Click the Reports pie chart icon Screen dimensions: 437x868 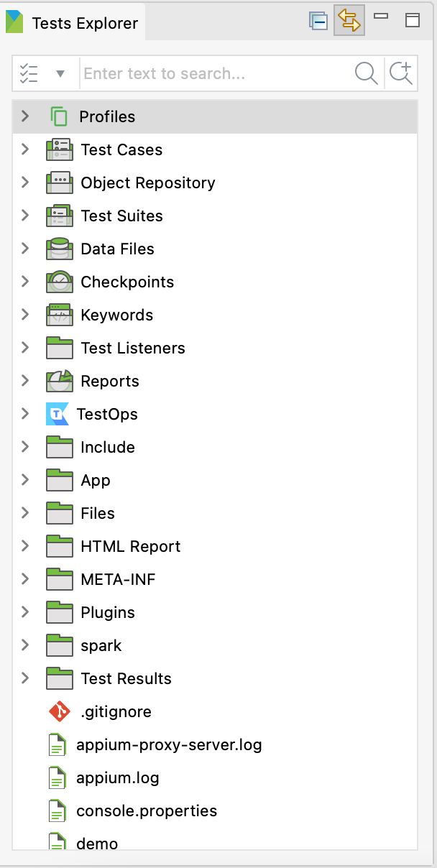(59, 381)
